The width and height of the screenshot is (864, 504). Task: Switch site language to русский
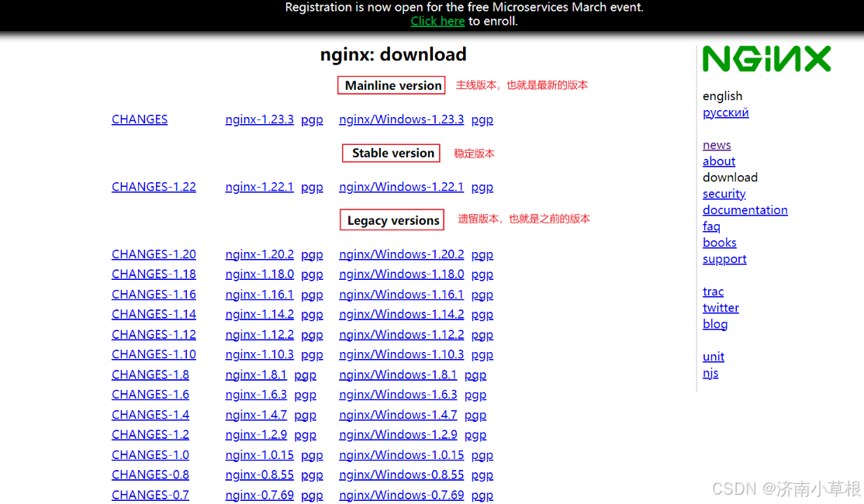726,113
